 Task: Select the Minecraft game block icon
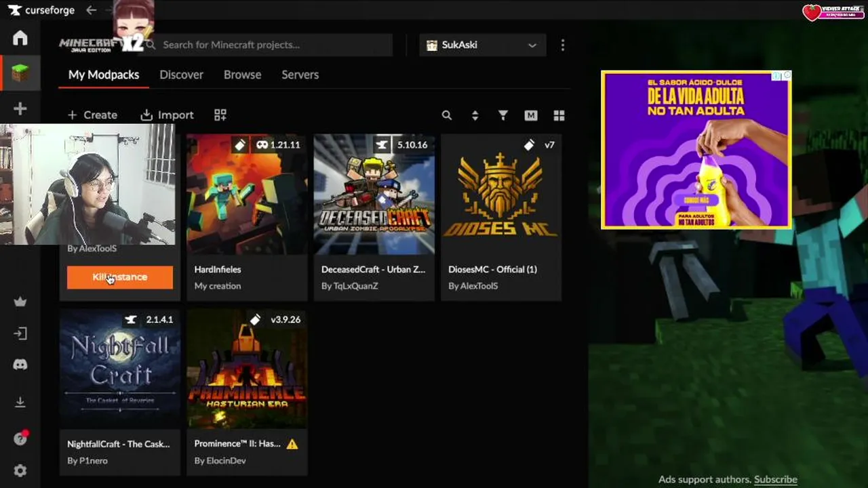coord(20,73)
